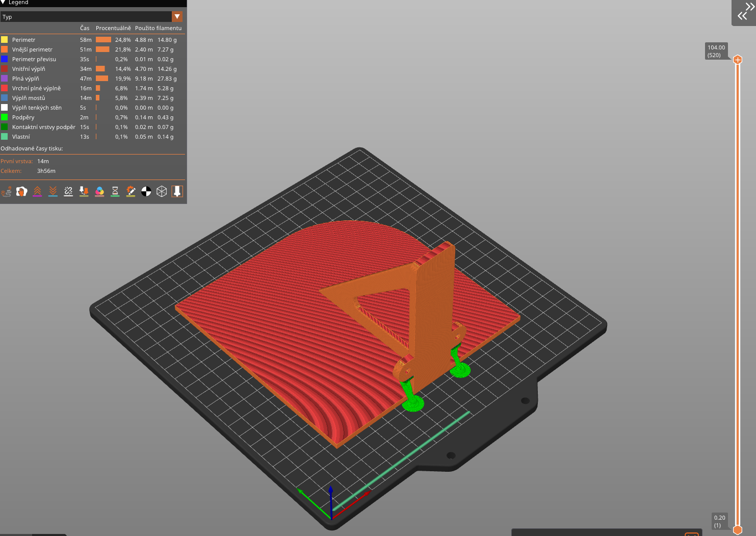Select the Podpěry legend row
The width and height of the screenshot is (756, 536).
tap(92, 117)
